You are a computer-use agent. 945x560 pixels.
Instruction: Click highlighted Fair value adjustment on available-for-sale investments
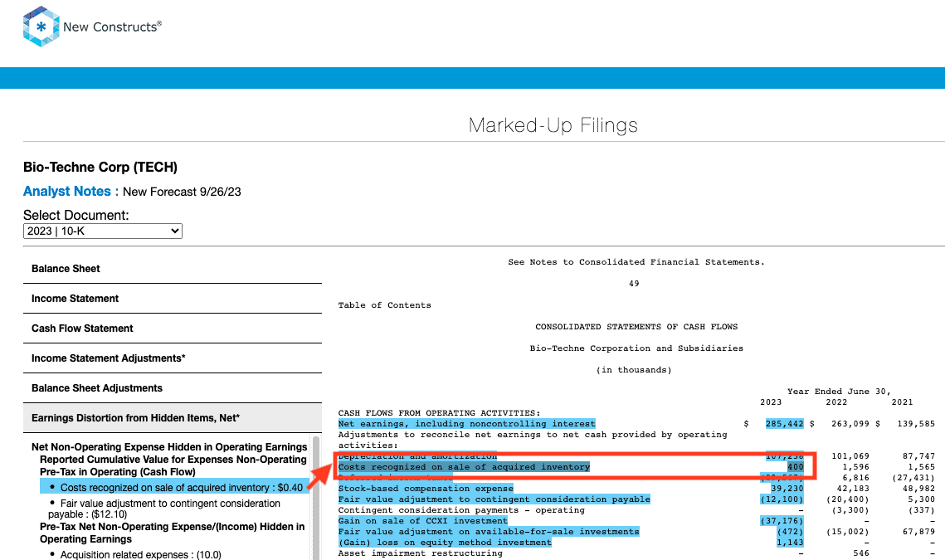tap(489, 532)
